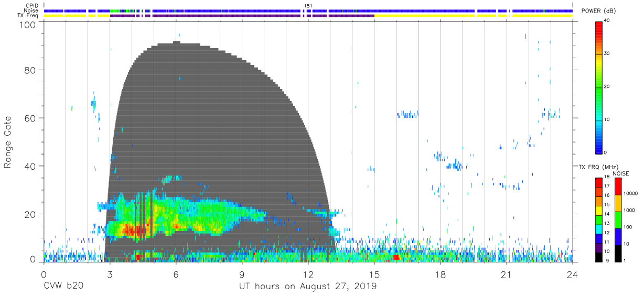Click the "9" tick on the UT hours axis

click(x=242, y=274)
